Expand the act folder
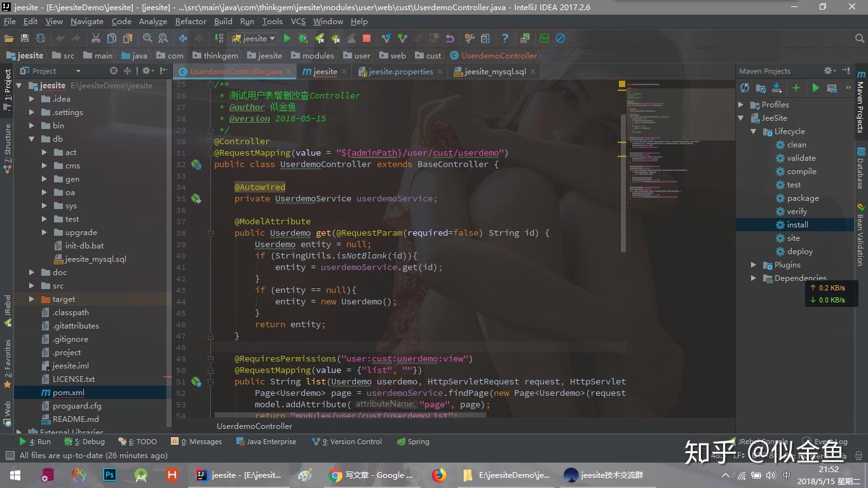Screen dimensions: 868x488 (x=44, y=152)
